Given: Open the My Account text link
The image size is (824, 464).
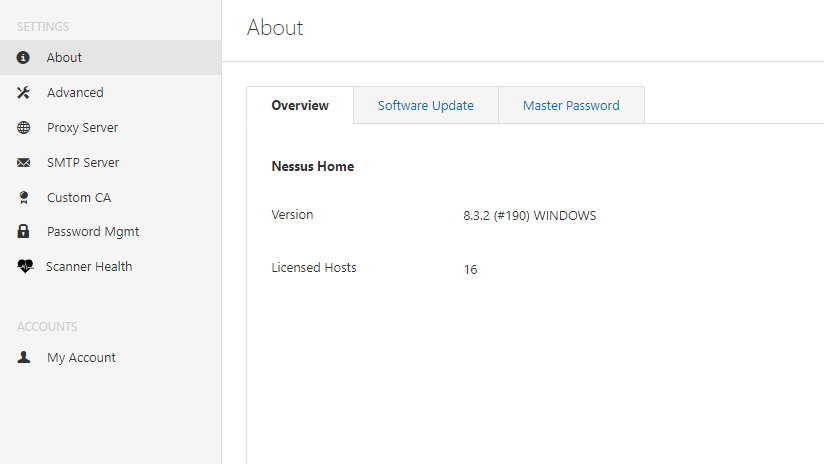Looking at the screenshot, I should pyautogui.click(x=81, y=358).
